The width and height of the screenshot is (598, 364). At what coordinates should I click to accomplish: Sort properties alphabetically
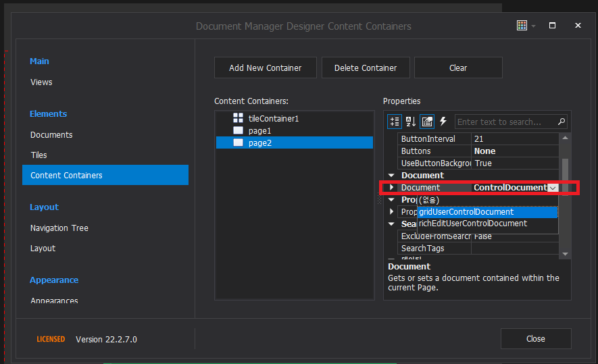[410, 122]
